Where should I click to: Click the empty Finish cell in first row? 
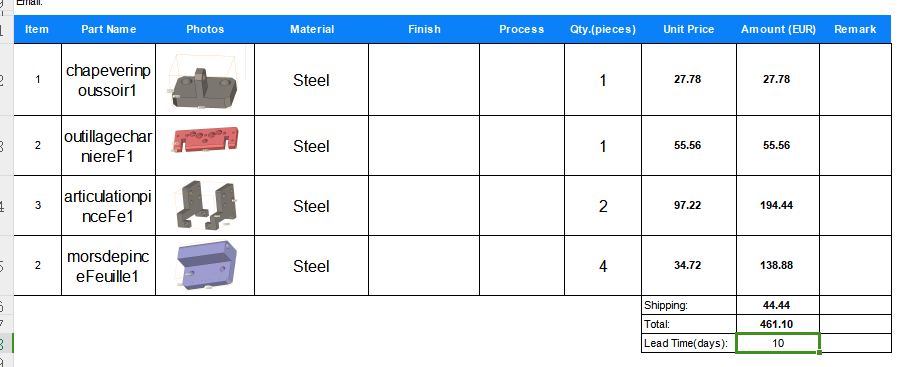tap(424, 79)
